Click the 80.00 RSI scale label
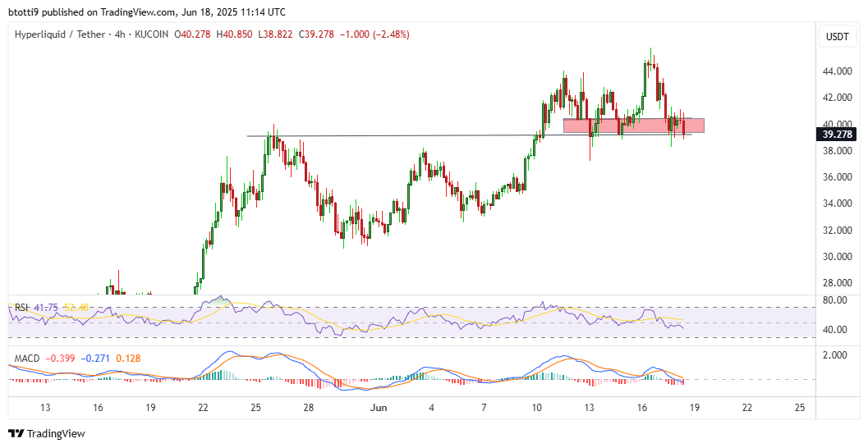Viewport: 868px width, 448px height. 835,300
